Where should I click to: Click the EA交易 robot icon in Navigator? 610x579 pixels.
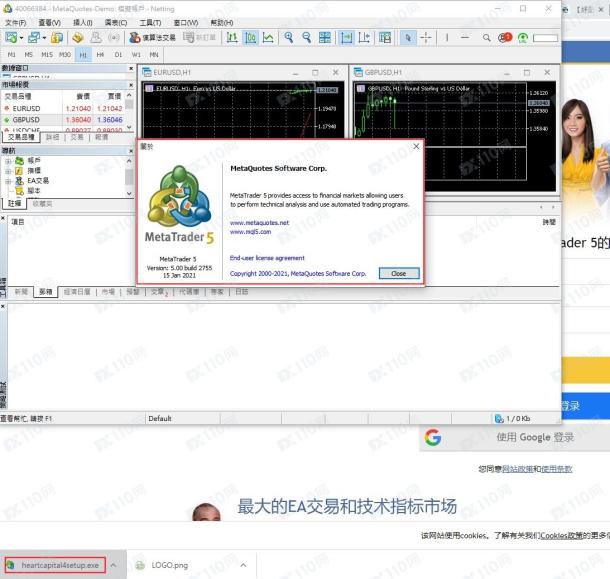pos(19,181)
